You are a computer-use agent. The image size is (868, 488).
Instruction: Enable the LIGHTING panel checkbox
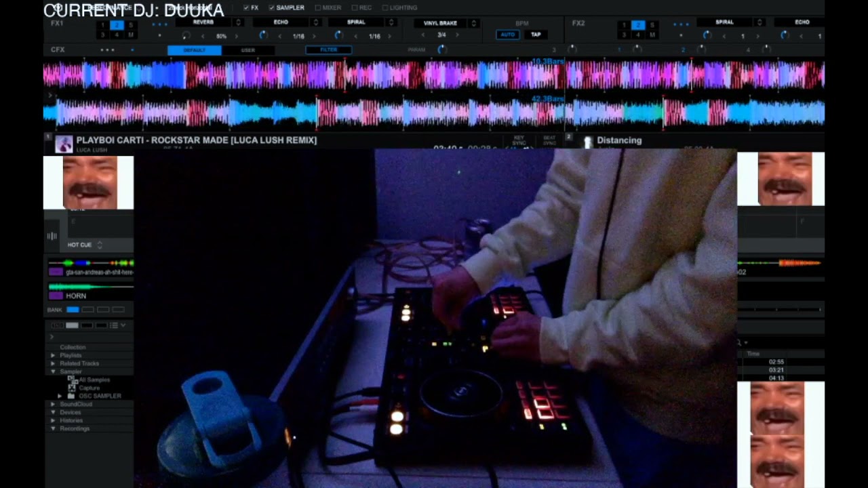tap(385, 7)
